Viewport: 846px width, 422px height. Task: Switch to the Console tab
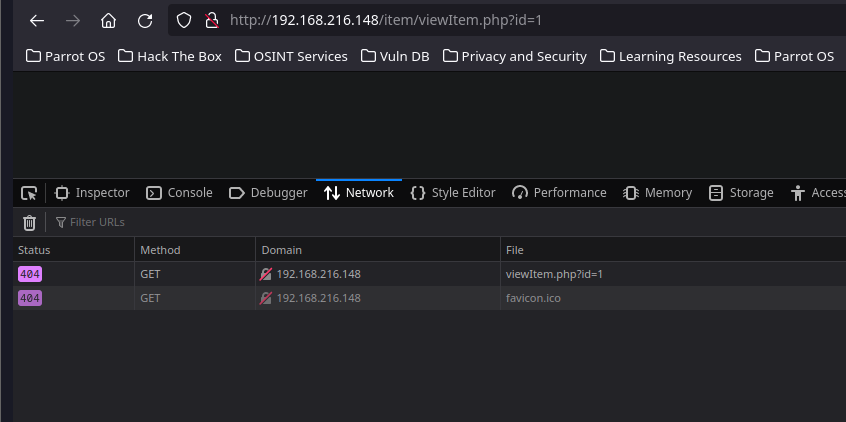(179, 193)
